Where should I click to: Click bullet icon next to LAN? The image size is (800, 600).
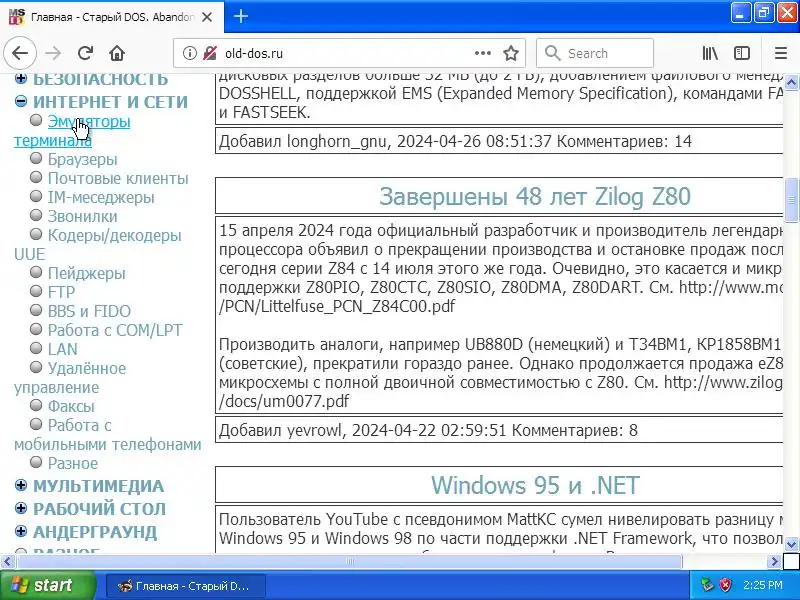click(36, 348)
